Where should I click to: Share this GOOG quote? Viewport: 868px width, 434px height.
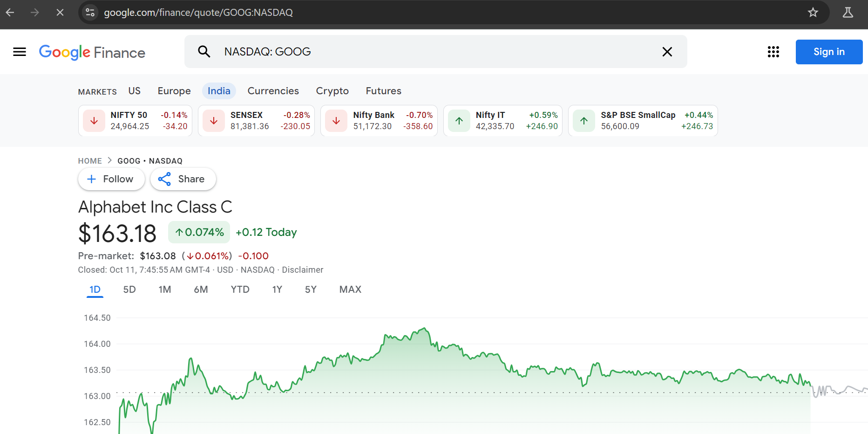[x=183, y=179]
